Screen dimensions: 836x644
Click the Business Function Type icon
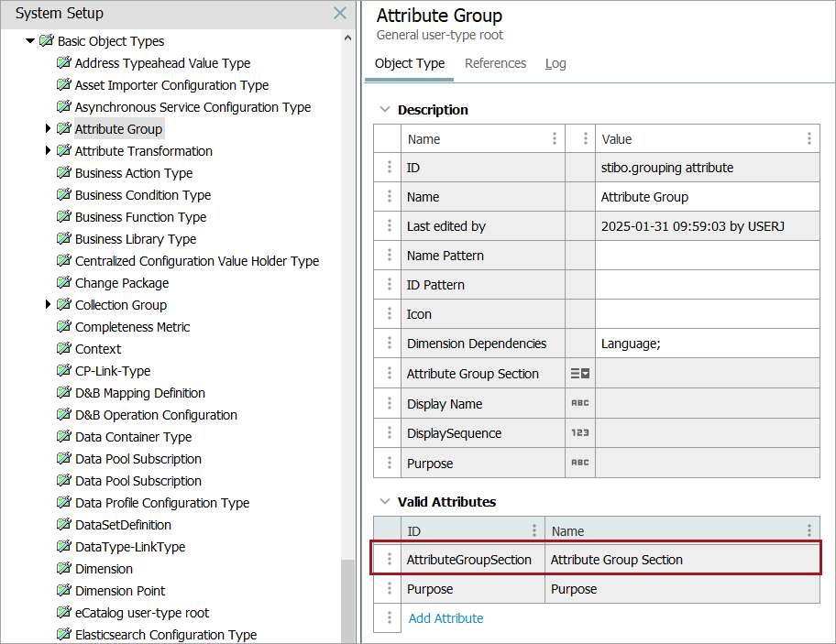(64, 216)
